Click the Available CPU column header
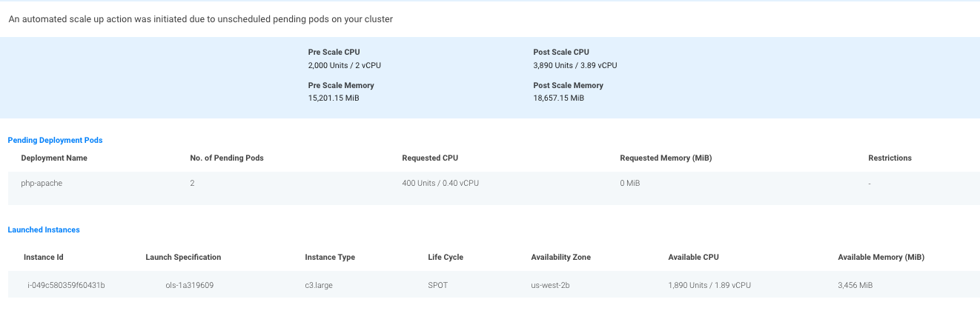The width and height of the screenshot is (980, 322). click(x=693, y=257)
